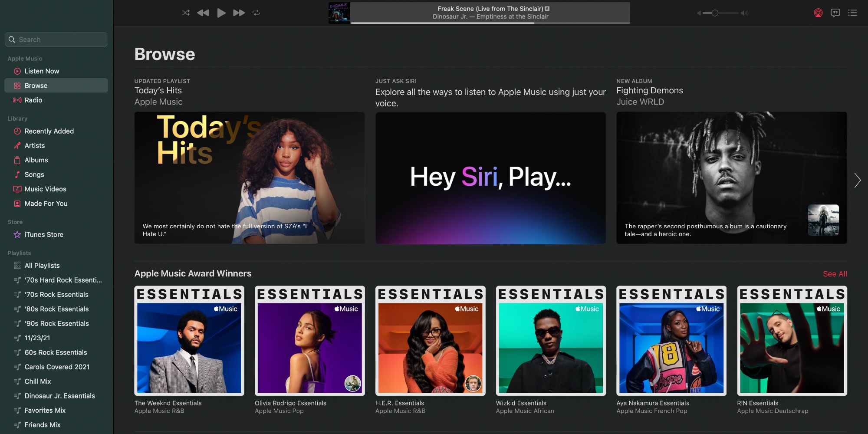Screen dimensions: 868x434
Task: Open Music Videos in the Library
Action: click(x=45, y=189)
